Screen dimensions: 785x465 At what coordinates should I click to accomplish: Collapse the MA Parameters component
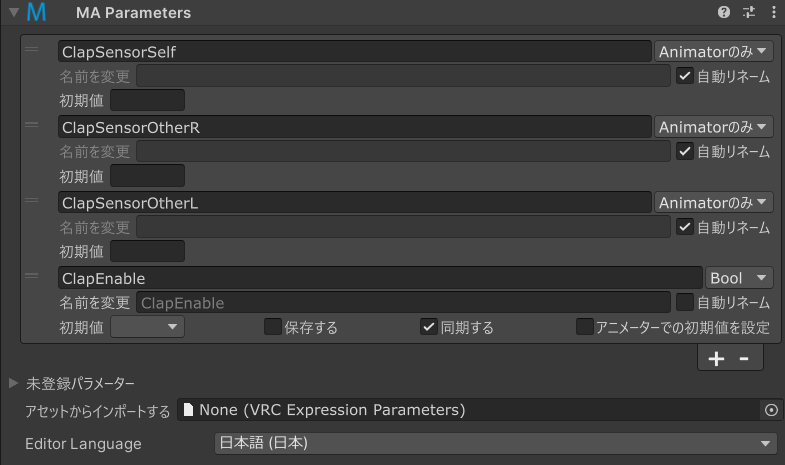coord(14,12)
